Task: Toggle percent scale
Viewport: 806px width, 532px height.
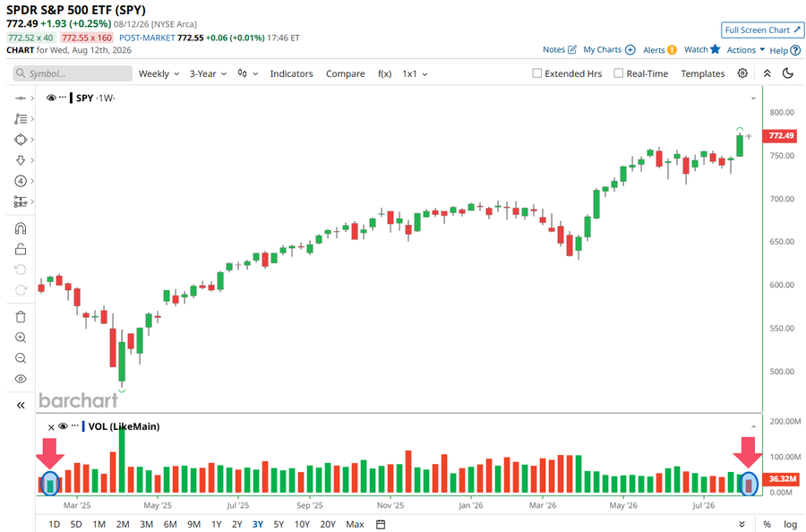Action: coord(767,524)
